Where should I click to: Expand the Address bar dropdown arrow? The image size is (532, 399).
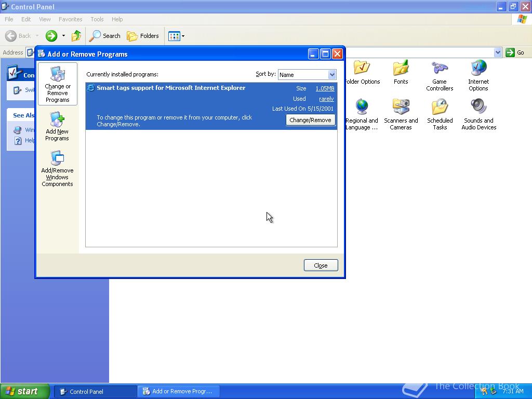pos(497,52)
